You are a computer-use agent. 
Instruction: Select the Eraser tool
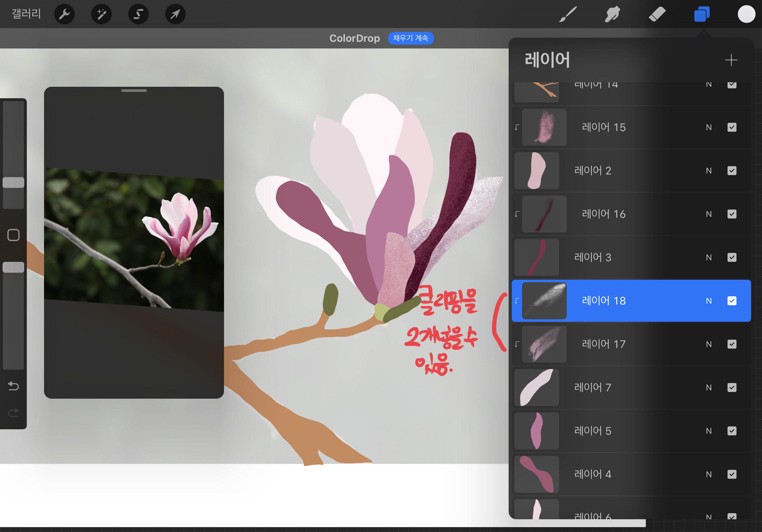pos(657,14)
